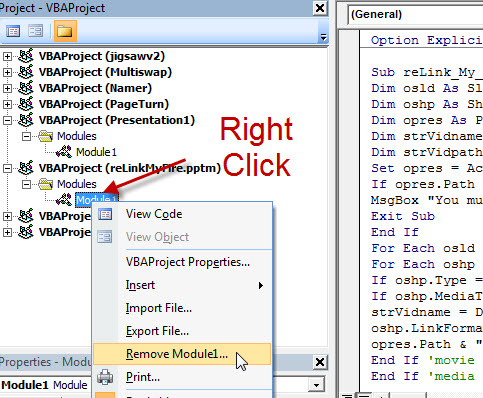Select VBAProject (PageTurn) project icon
This screenshot has width=483, height=398.
(x=26, y=104)
